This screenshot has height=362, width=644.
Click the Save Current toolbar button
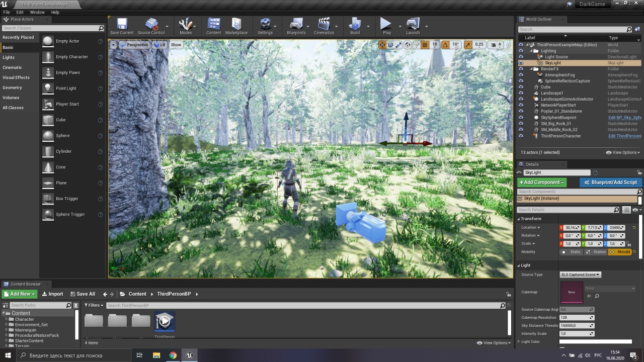(122, 26)
